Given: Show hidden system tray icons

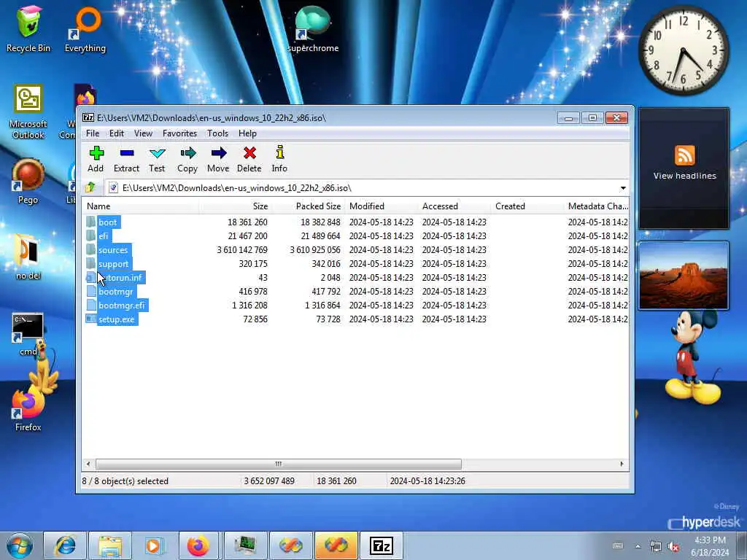Looking at the screenshot, I should coord(638,546).
